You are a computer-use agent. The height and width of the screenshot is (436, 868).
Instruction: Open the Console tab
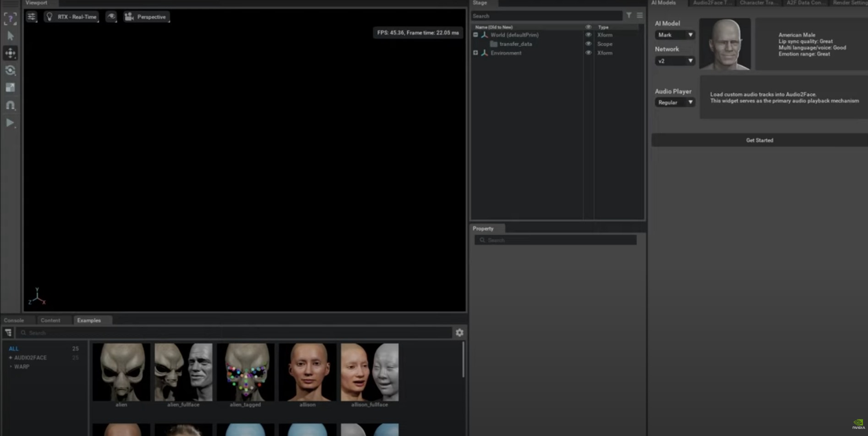pyautogui.click(x=14, y=320)
